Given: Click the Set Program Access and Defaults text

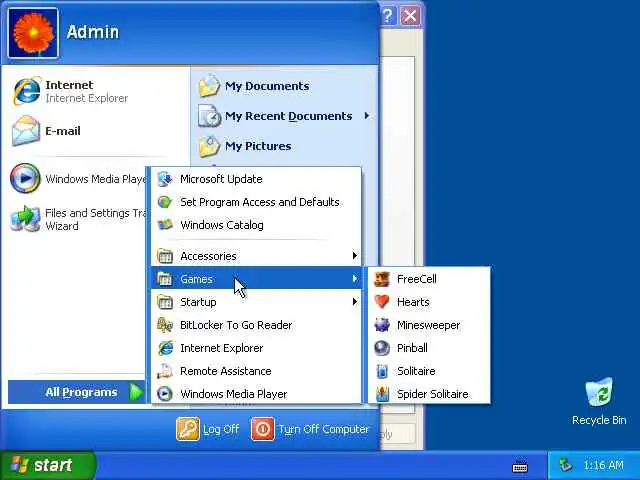Looking at the screenshot, I should (x=260, y=202).
